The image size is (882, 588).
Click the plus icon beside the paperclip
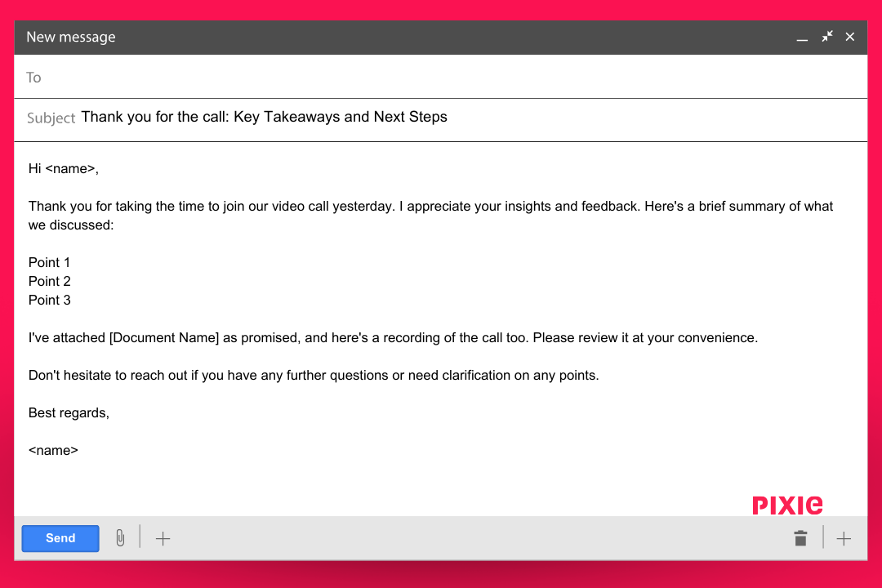(163, 538)
